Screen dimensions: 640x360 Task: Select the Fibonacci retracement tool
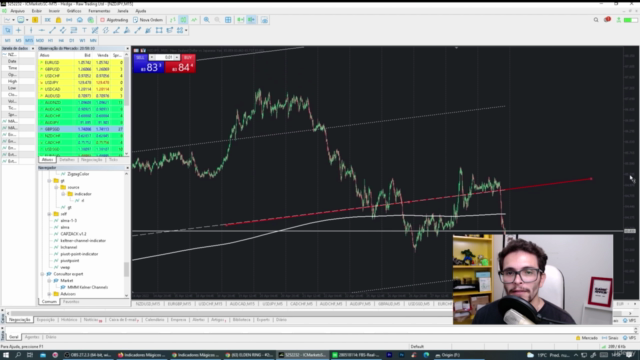pyautogui.click(x=73, y=30)
